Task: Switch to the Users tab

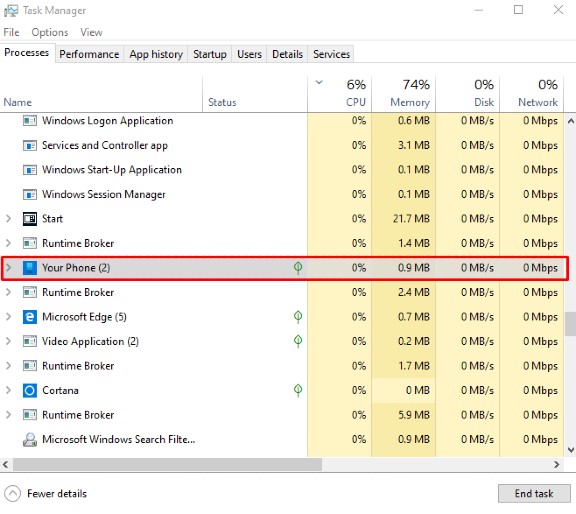Action: (249, 54)
